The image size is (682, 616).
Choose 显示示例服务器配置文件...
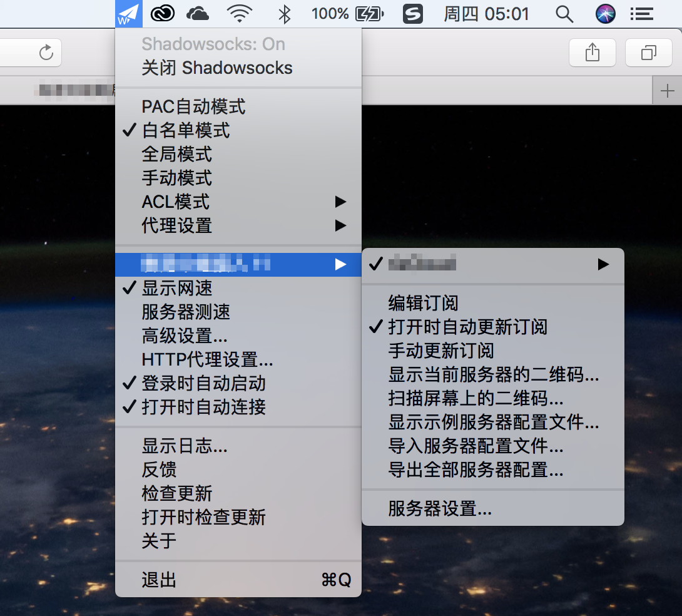[x=493, y=422]
